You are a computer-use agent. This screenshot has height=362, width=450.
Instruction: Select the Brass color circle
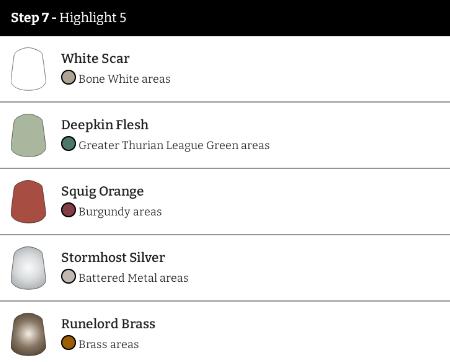(x=68, y=343)
